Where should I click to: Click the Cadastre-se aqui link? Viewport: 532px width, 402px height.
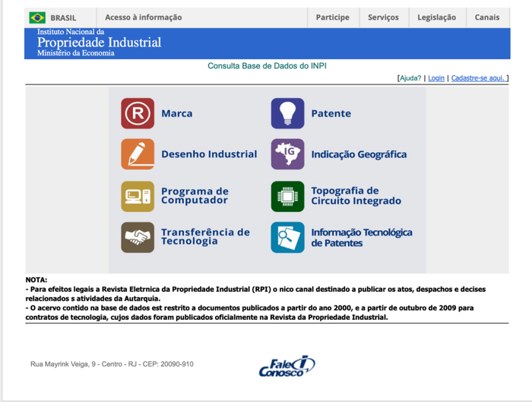[478, 78]
